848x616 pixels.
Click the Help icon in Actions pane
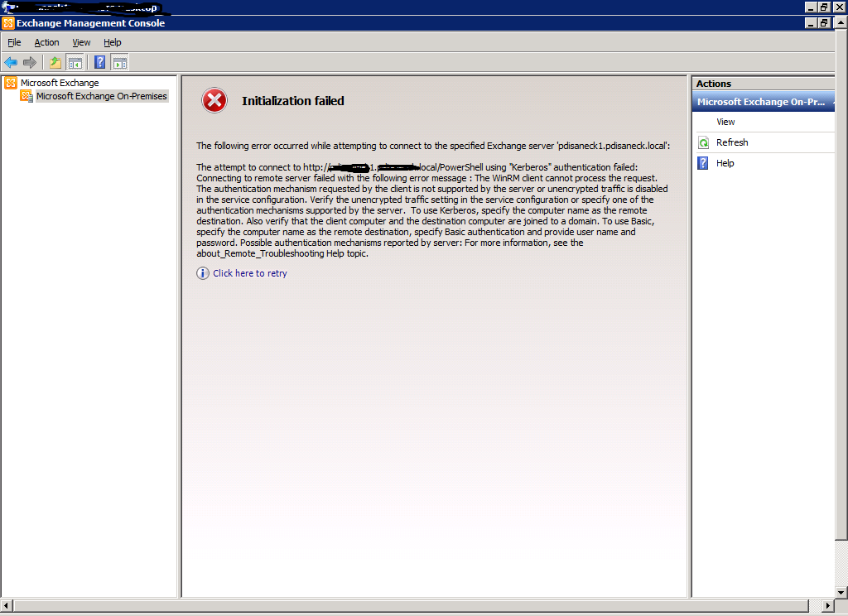(x=703, y=163)
